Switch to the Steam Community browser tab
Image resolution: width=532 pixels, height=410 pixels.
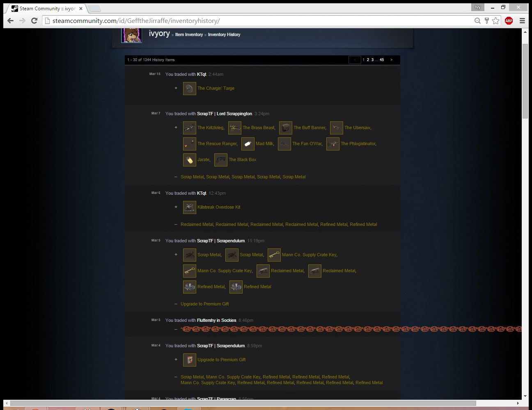click(x=46, y=9)
